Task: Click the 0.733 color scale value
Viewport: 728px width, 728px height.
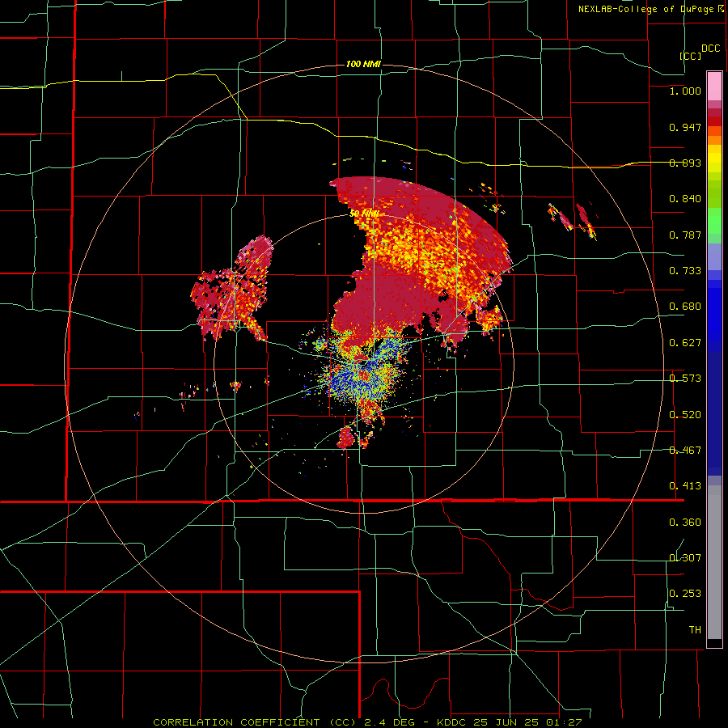Action: 685,271
